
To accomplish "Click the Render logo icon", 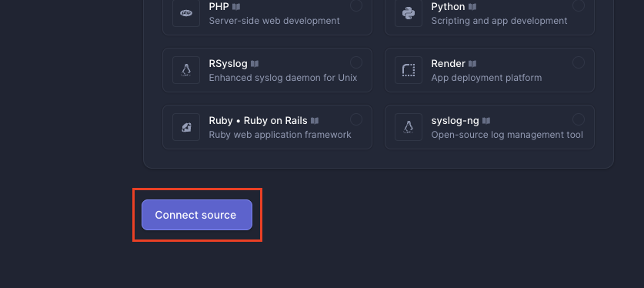I will coord(409,70).
